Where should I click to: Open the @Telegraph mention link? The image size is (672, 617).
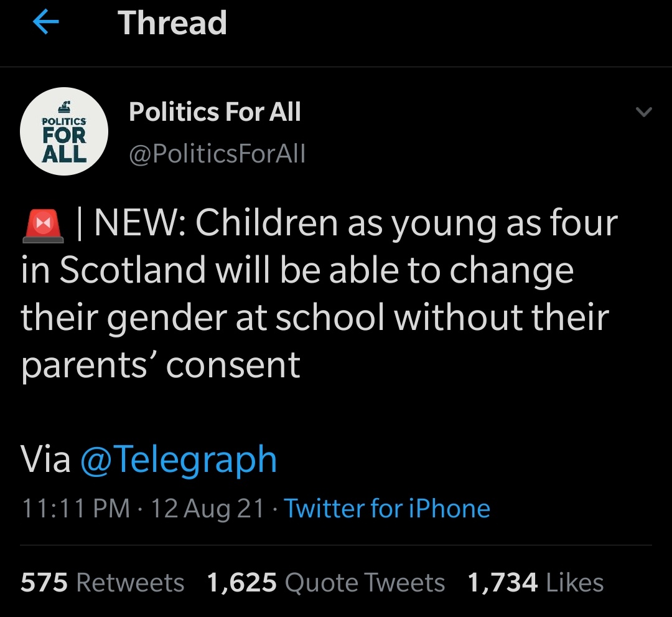(x=179, y=459)
